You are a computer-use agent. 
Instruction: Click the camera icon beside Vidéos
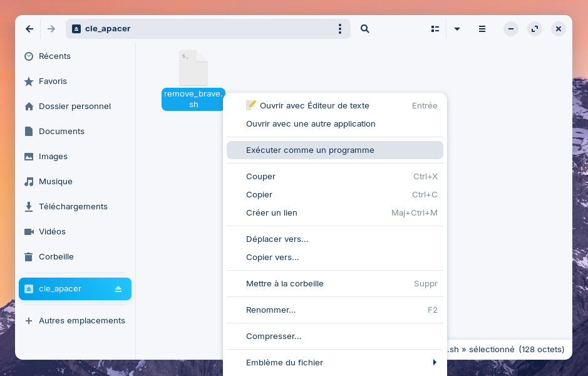pos(29,231)
